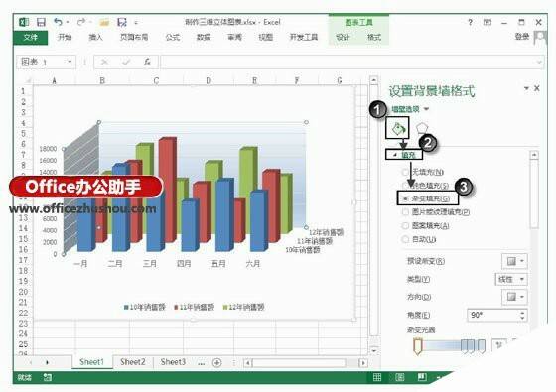Click the formula bar input

tap(347, 63)
